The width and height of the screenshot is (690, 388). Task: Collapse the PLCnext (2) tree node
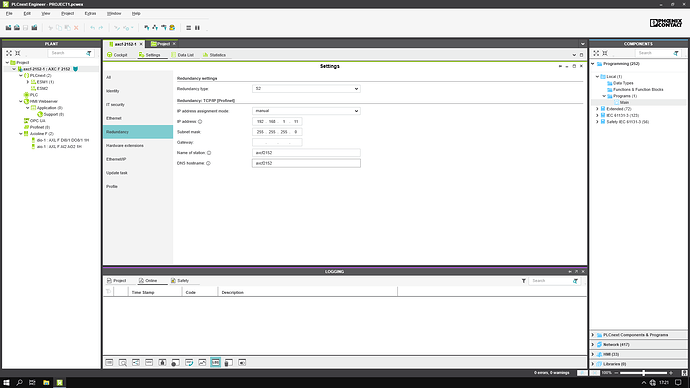[x=21, y=76]
